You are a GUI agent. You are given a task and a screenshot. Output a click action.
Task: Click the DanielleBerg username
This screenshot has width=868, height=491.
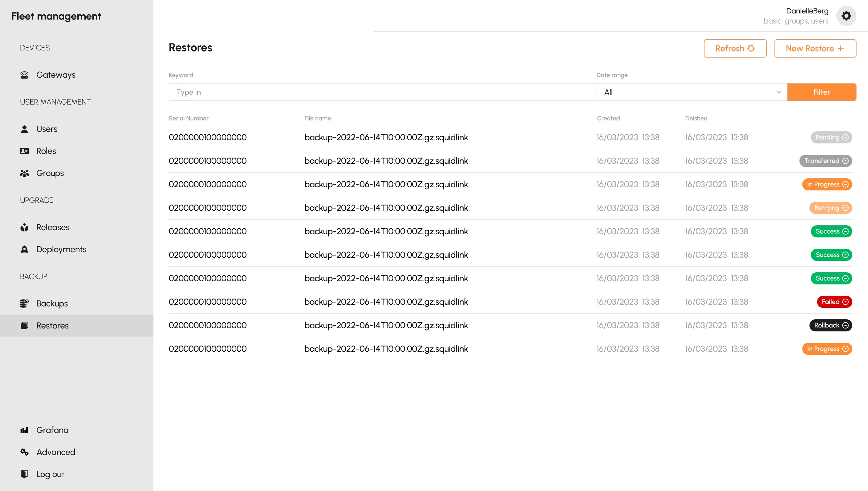click(x=807, y=11)
